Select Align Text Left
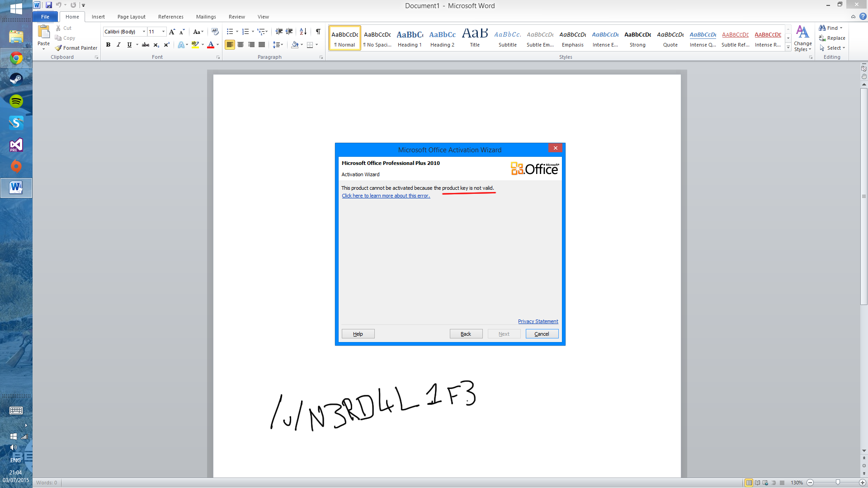Image resolution: width=868 pixels, height=488 pixels. click(230, 45)
